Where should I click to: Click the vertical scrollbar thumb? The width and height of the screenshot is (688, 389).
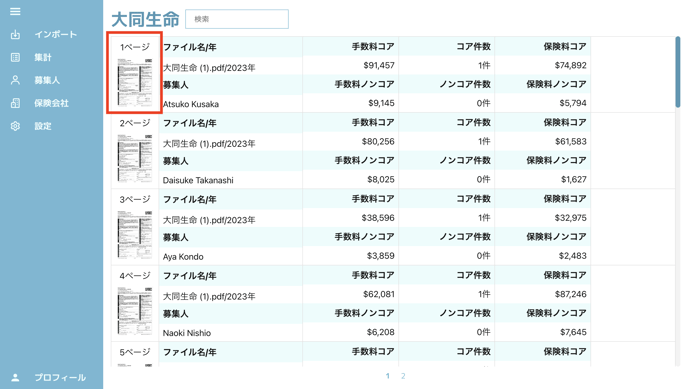point(678,72)
